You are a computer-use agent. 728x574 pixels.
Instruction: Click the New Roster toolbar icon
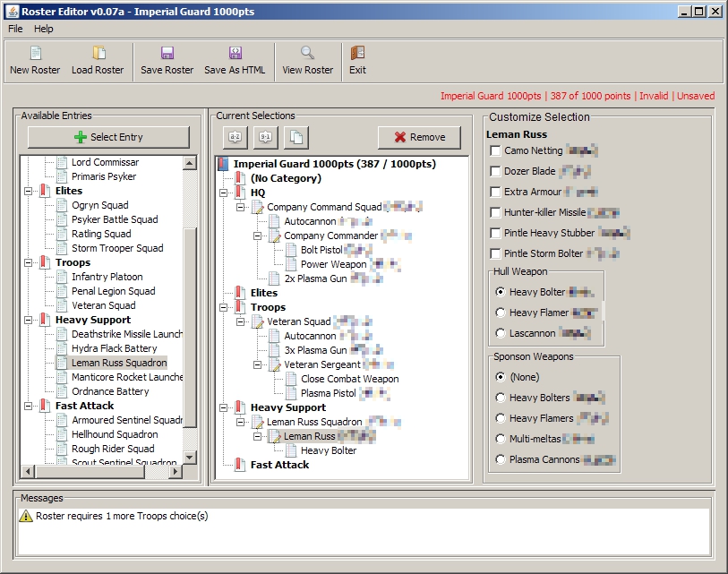[36, 53]
